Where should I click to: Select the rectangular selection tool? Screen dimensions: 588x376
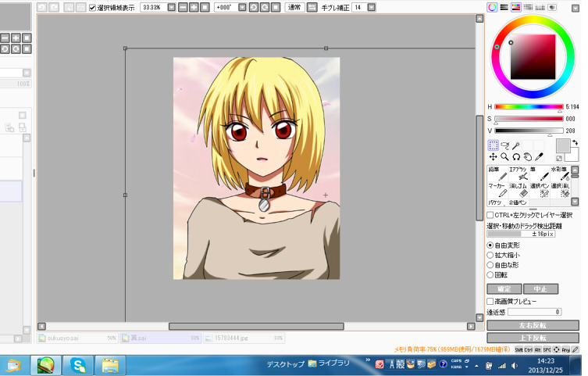(x=494, y=145)
